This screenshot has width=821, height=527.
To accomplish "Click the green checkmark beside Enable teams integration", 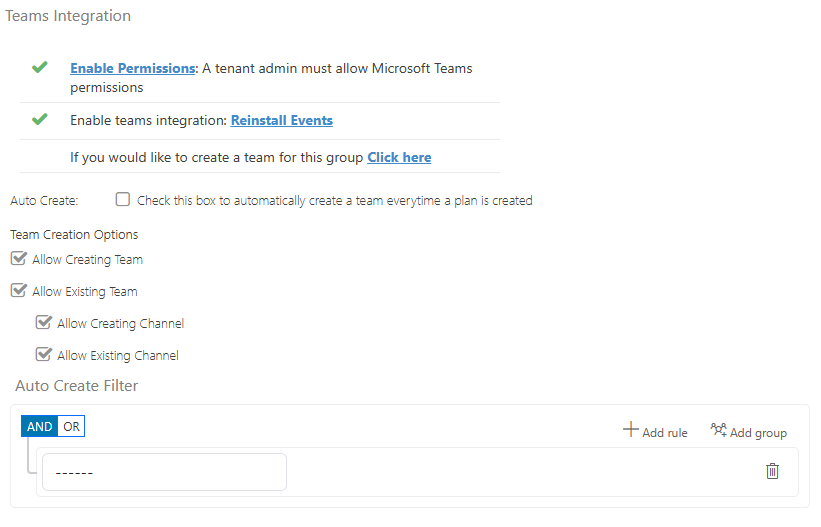I will (40, 120).
